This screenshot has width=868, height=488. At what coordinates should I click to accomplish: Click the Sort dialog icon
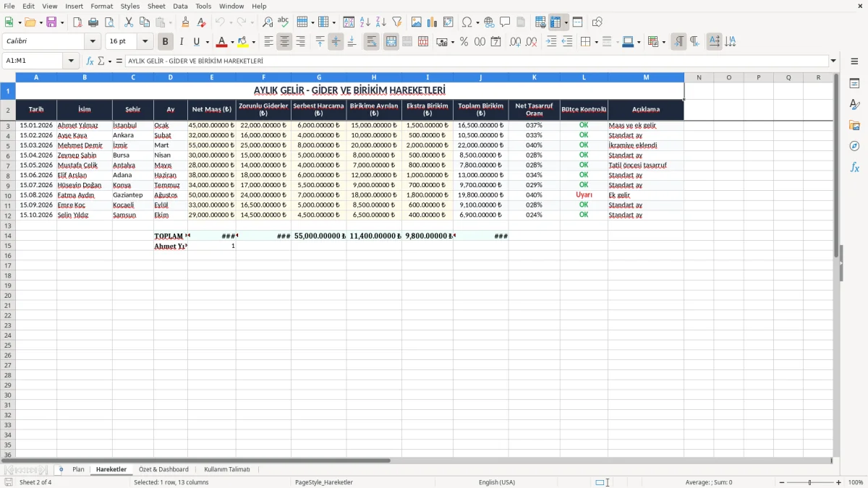click(349, 22)
